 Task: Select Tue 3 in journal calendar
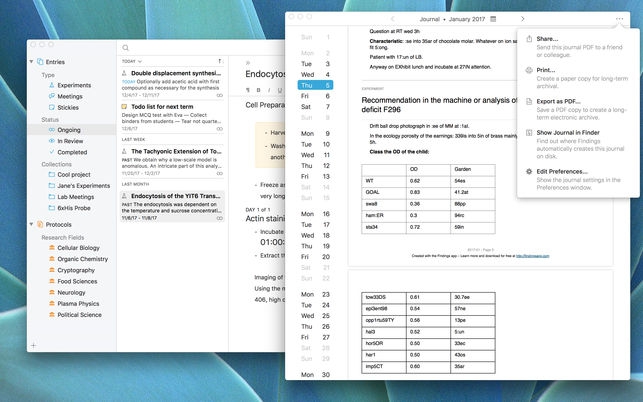[x=315, y=64]
